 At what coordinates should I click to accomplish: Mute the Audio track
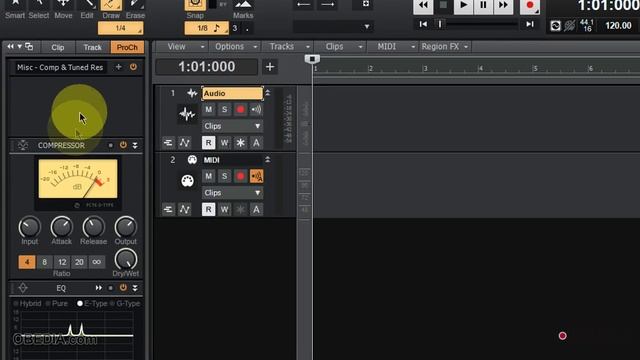(209, 109)
